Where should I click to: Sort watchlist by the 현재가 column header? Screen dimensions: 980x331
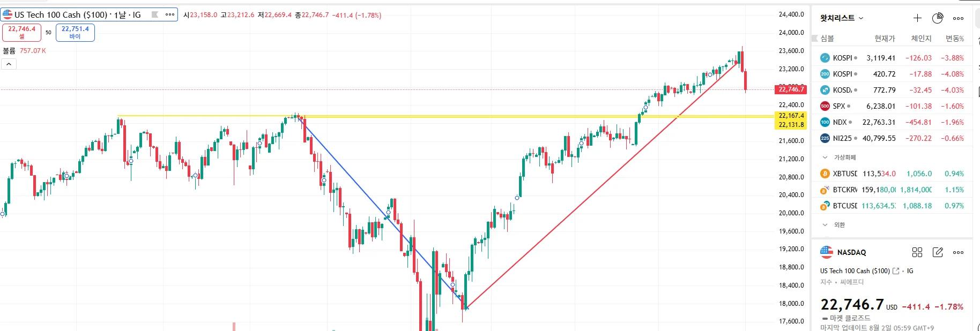(885, 39)
